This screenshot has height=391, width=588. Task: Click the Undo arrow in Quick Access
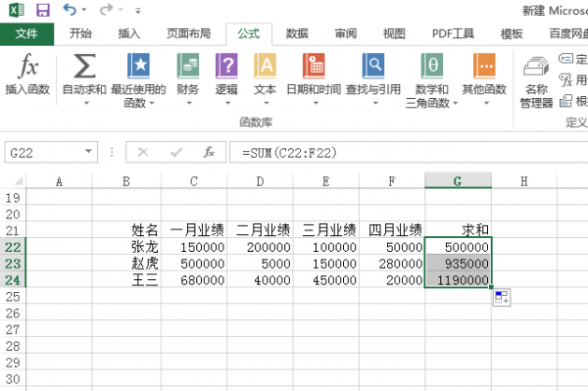coord(70,9)
